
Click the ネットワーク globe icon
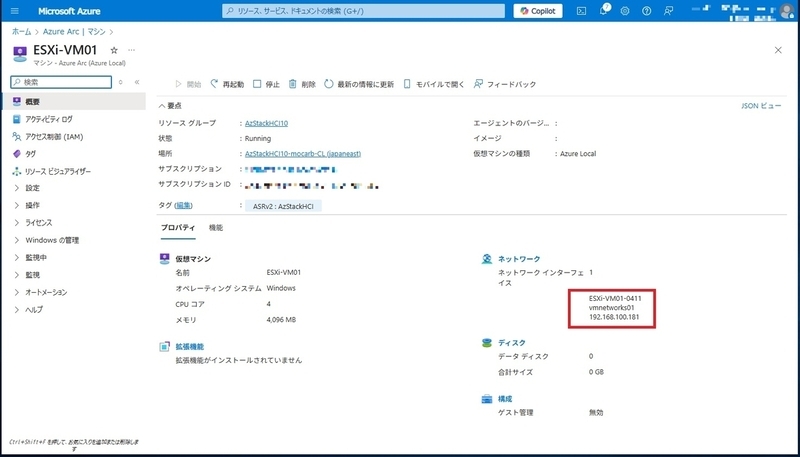(x=487, y=259)
